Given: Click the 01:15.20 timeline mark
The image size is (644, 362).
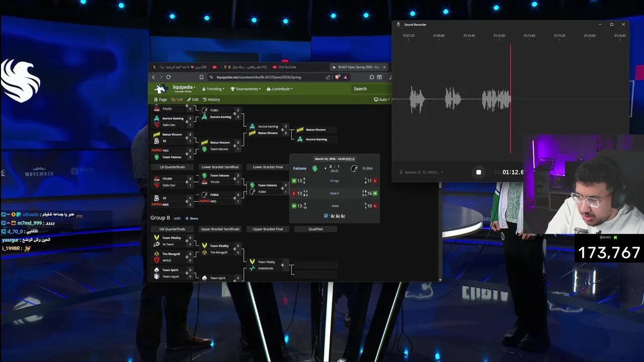Looking at the screenshot, I should click(559, 36).
